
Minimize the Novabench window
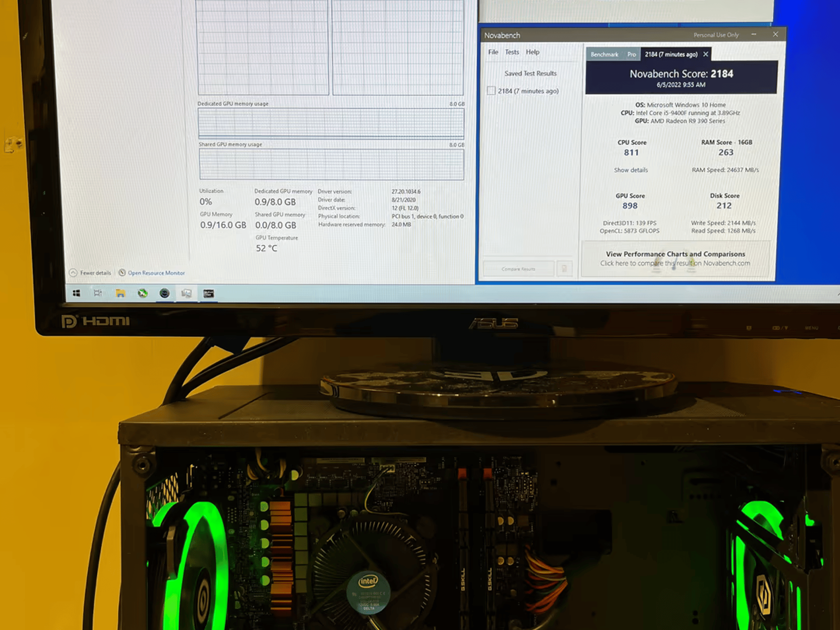pyautogui.click(x=753, y=34)
